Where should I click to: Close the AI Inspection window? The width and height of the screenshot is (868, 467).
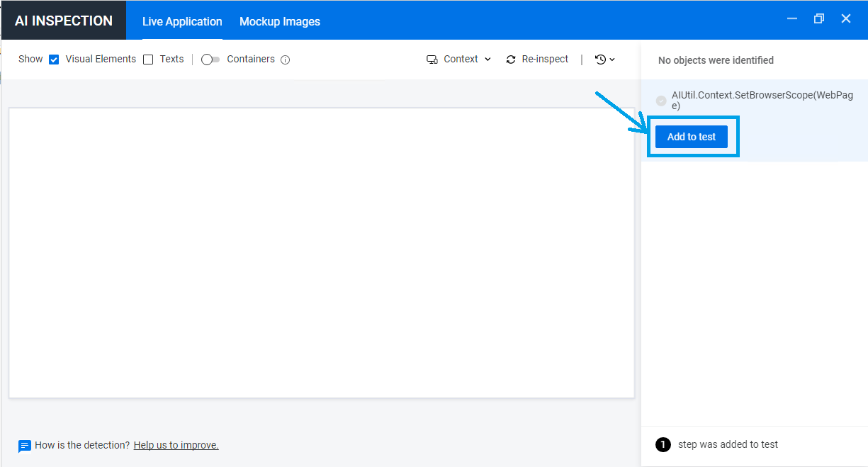pyautogui.click(x=845, y=18)
